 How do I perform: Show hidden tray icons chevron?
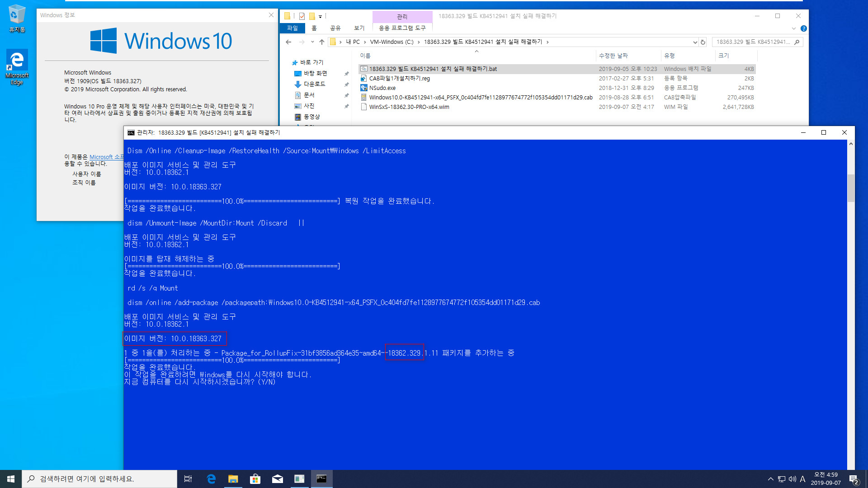click(770, 479)
